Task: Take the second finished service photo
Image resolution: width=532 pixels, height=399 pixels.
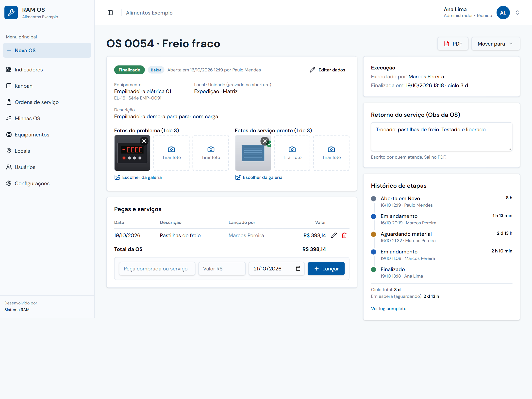Action: point(292,153)
